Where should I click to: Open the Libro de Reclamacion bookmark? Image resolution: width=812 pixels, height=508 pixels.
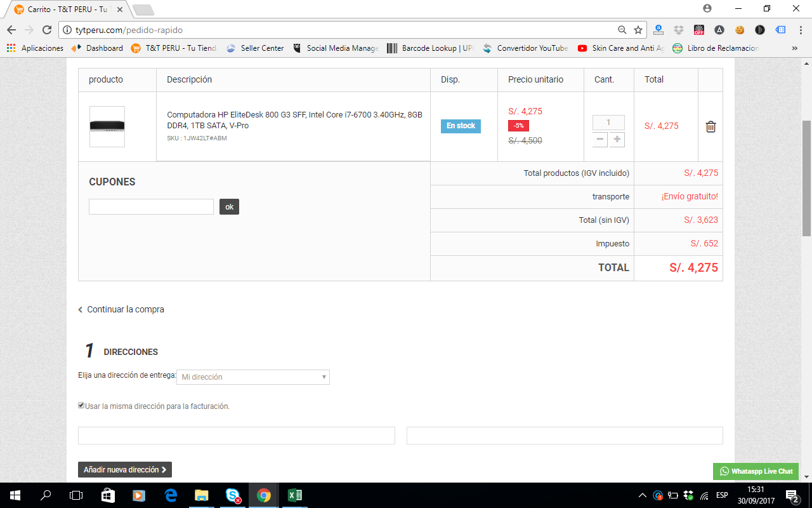point(716,48)
